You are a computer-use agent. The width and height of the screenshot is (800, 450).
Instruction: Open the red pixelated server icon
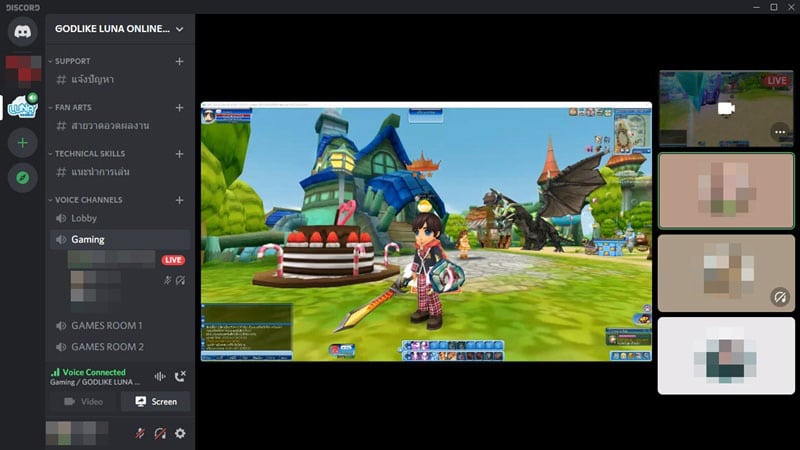tap(23, 69)
